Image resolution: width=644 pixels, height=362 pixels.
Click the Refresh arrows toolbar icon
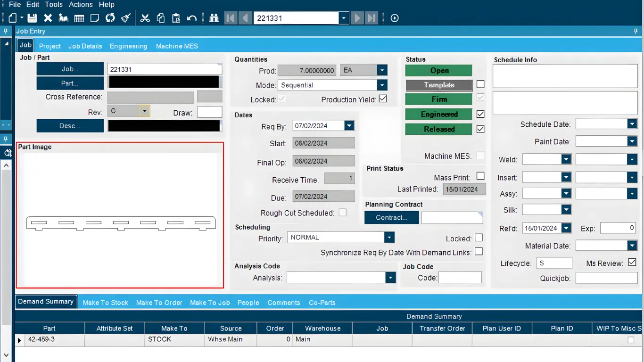tap(110, 18)
